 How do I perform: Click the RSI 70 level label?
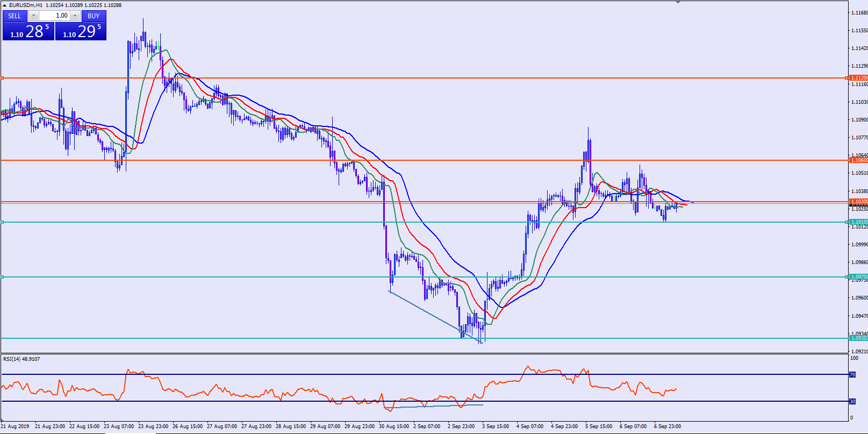click(852, 374)
